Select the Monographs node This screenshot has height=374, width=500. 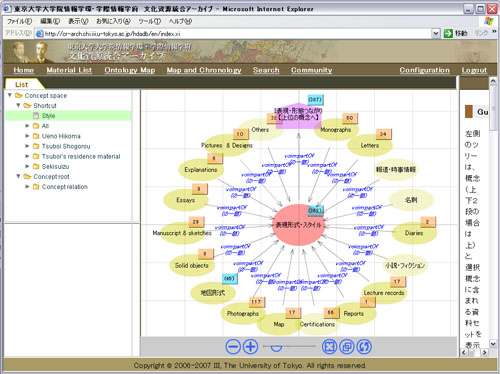tap(336, 130)
